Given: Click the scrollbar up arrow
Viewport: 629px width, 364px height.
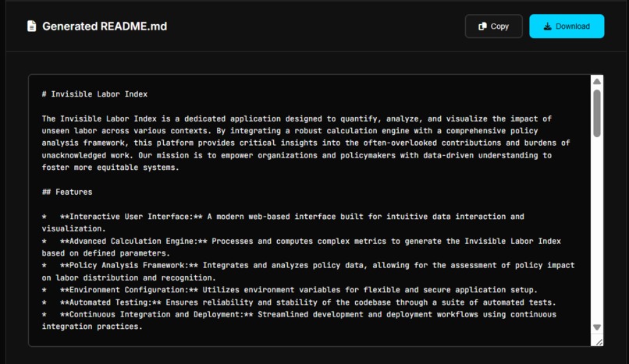Looking at the screenshot, I should tap(597, 81).
